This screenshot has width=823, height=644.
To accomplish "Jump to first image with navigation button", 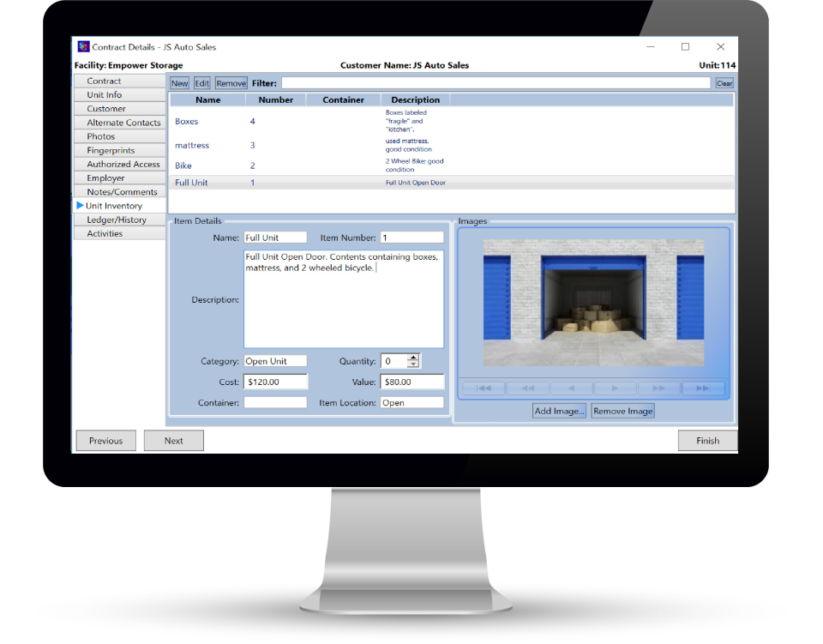I will pos(484,388).
